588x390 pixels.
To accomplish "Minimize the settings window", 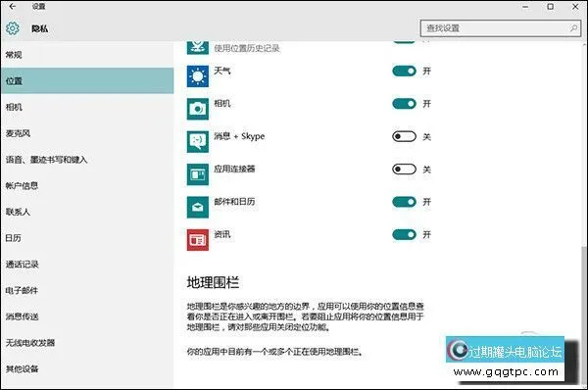I will (525, 7).
